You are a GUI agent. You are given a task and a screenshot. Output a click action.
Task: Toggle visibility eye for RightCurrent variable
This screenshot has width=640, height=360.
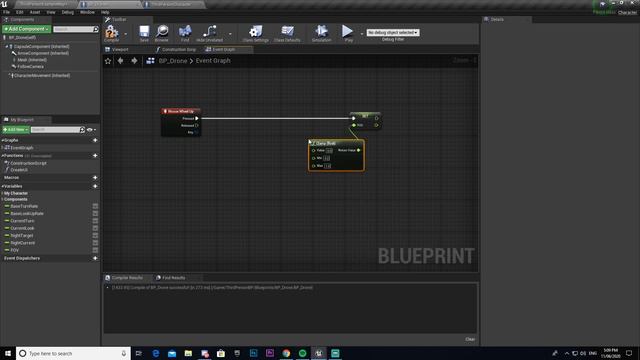[x=95, y=243]
